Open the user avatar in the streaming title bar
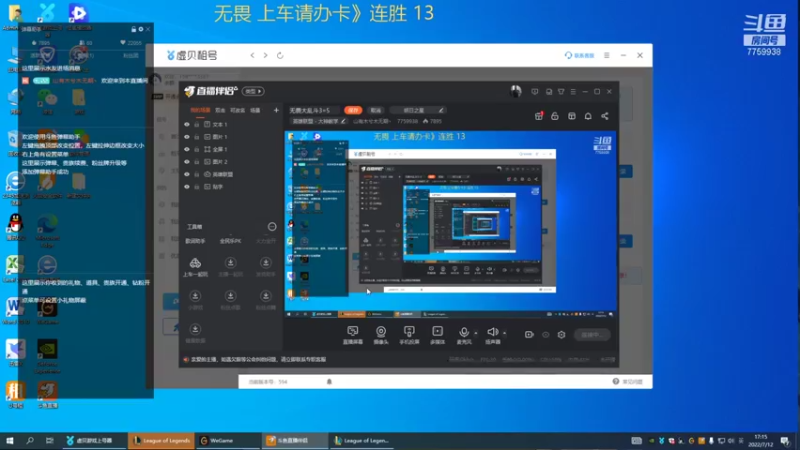 click(516, 91)
